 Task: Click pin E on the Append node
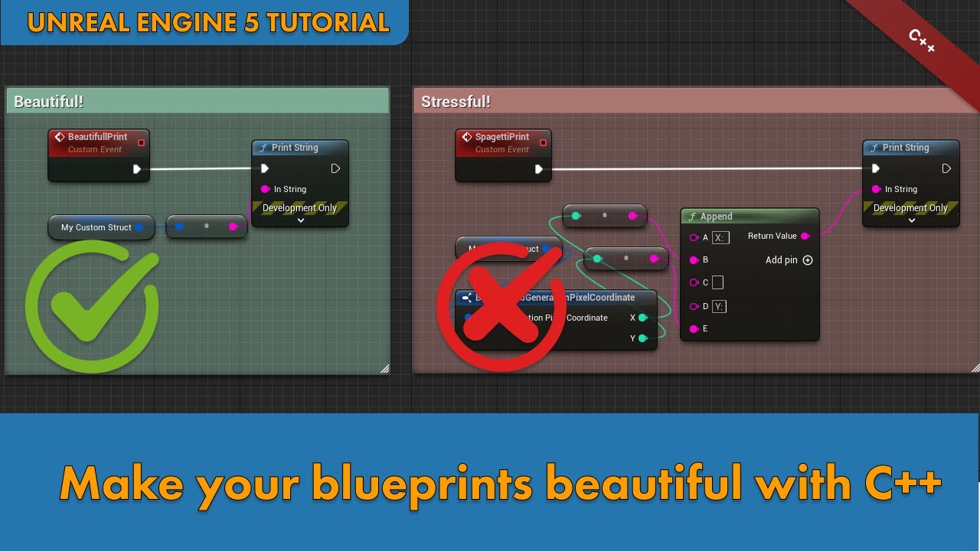[694, 329]
